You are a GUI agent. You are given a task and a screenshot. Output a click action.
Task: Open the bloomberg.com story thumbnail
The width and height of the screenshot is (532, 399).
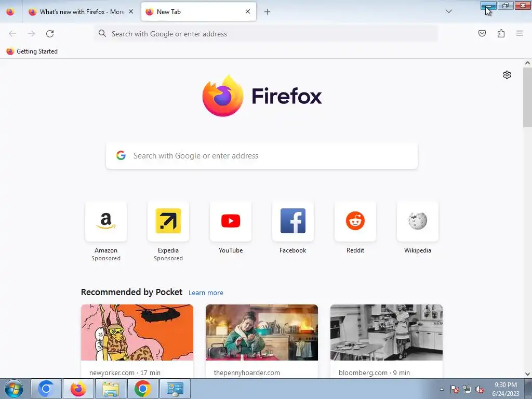click(x=387, y=332)
